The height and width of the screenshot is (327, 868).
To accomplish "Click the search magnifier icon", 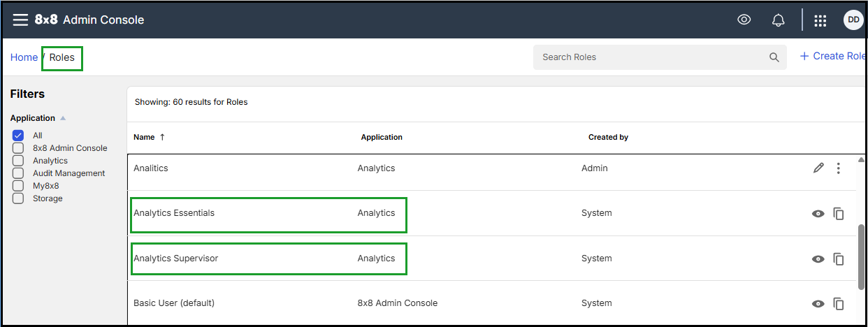I will (x=774, y=57).
